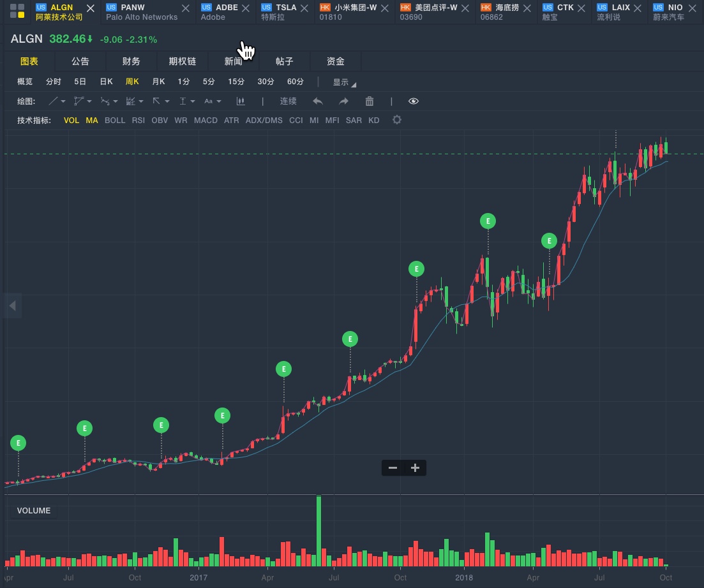Click the 连续 continuous drawing button
This screenshot has width=704, height=588.
pyautogui.click(x=288, y=101)
